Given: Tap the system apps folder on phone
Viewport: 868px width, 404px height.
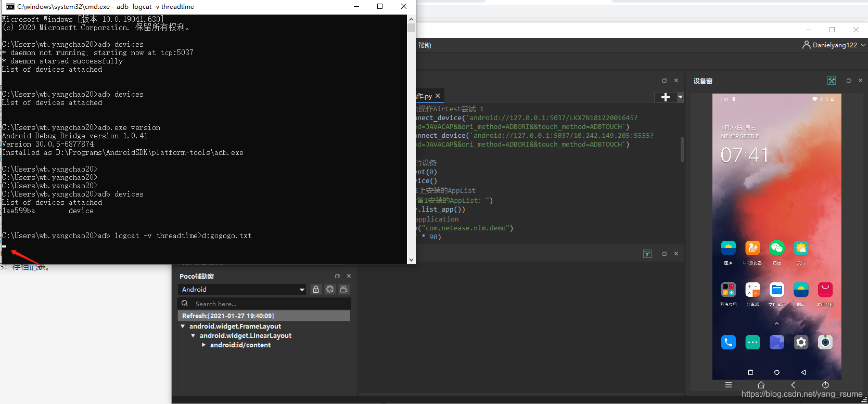Looking at the screenshot, I should pos(729,290).
